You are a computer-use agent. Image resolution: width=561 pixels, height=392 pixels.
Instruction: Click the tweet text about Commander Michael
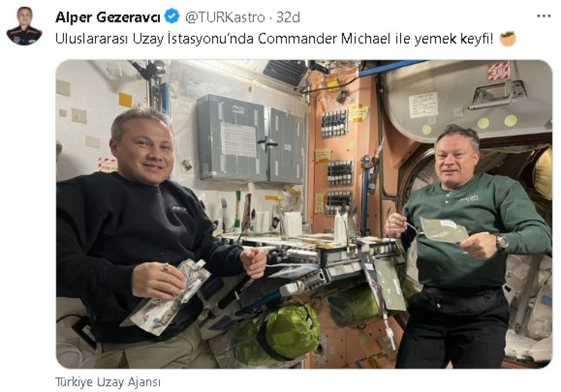274,39
